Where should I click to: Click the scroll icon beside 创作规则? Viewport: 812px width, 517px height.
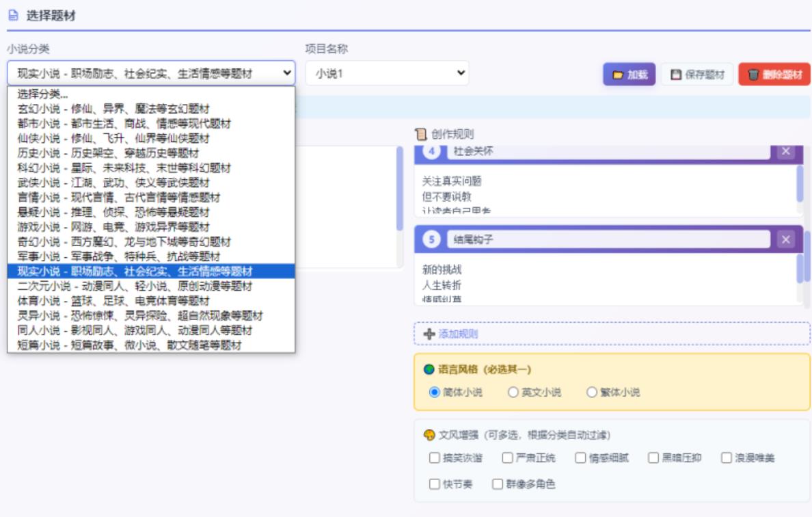(x=421, y=134)
